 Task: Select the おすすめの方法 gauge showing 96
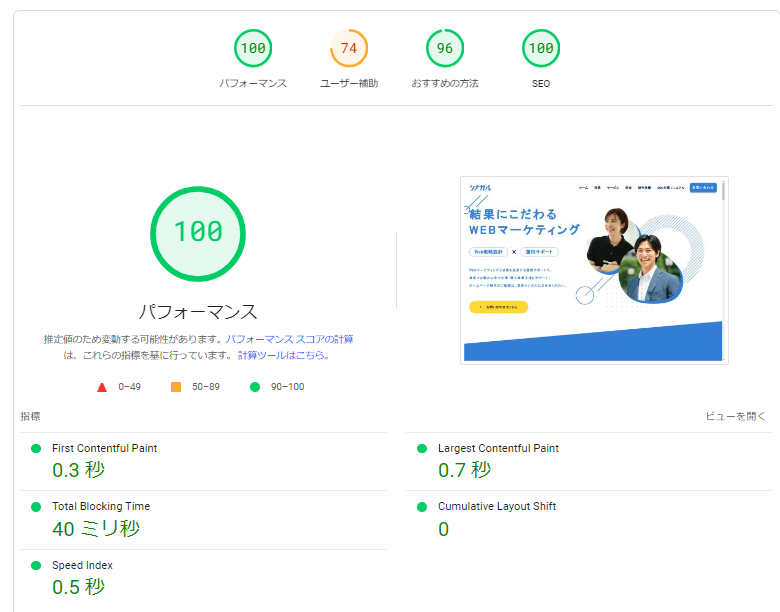pos(445,48)
